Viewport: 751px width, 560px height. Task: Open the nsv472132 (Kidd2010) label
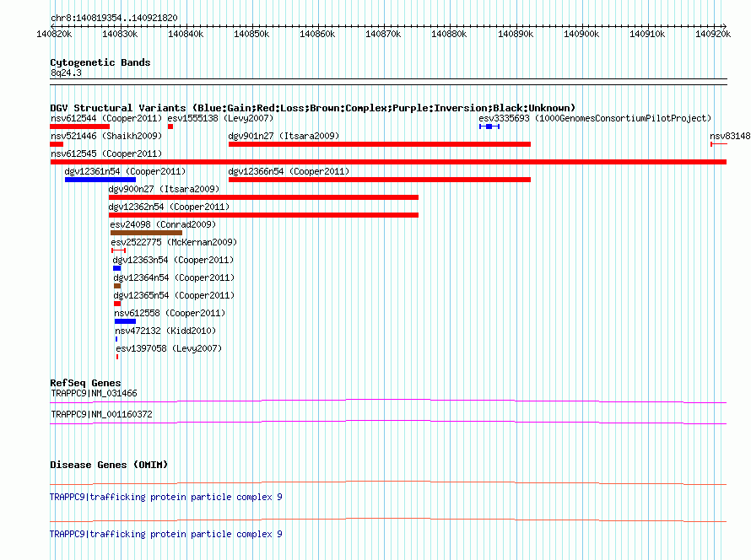[x=165, y=331]
